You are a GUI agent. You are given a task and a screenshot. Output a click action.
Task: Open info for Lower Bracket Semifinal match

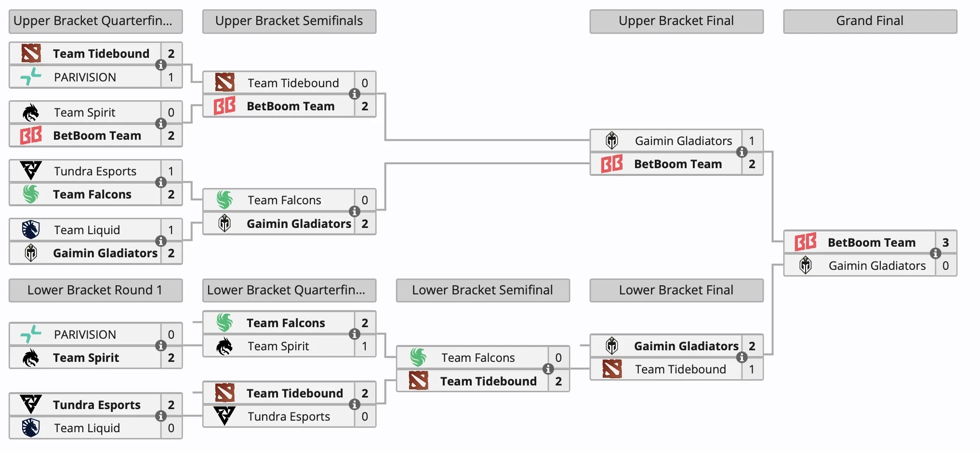coord(548,369)
